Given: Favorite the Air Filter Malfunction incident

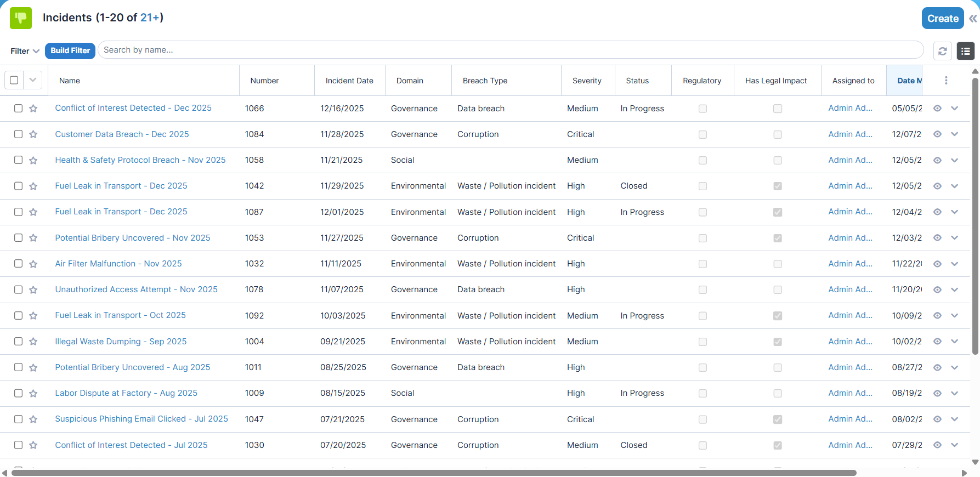Looking at the screenshot, I should (33, 264).
